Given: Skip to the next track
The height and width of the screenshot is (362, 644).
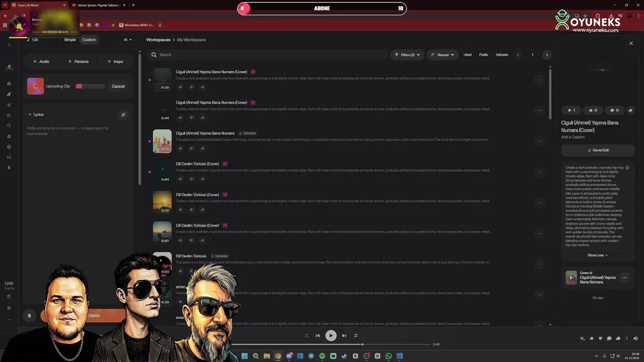Looking at the screenshot, I should (344, 336).
